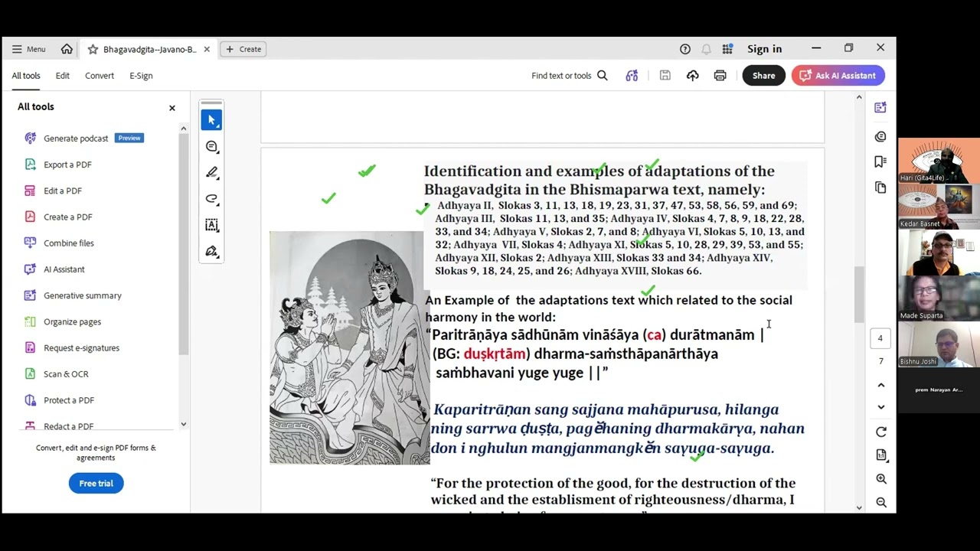Click the upload to cloud icon

click(x=692, y=75)
